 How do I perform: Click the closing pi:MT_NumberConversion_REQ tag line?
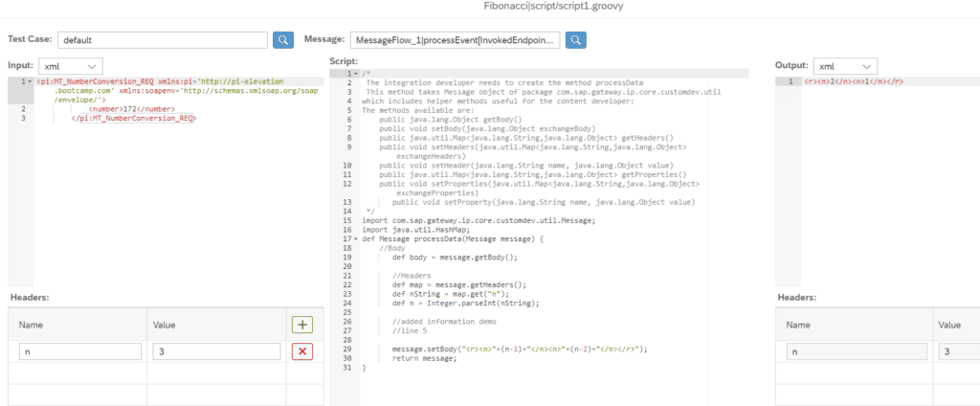[134, 118]
